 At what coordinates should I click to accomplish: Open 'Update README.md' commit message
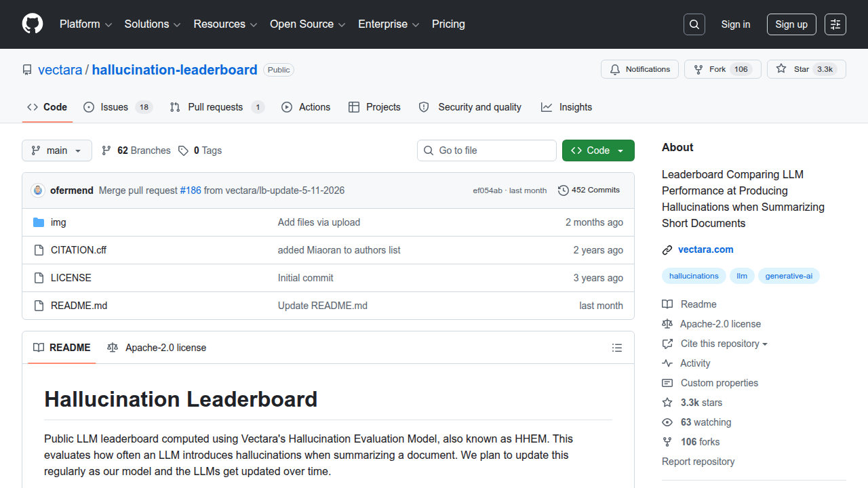(323, 306)
